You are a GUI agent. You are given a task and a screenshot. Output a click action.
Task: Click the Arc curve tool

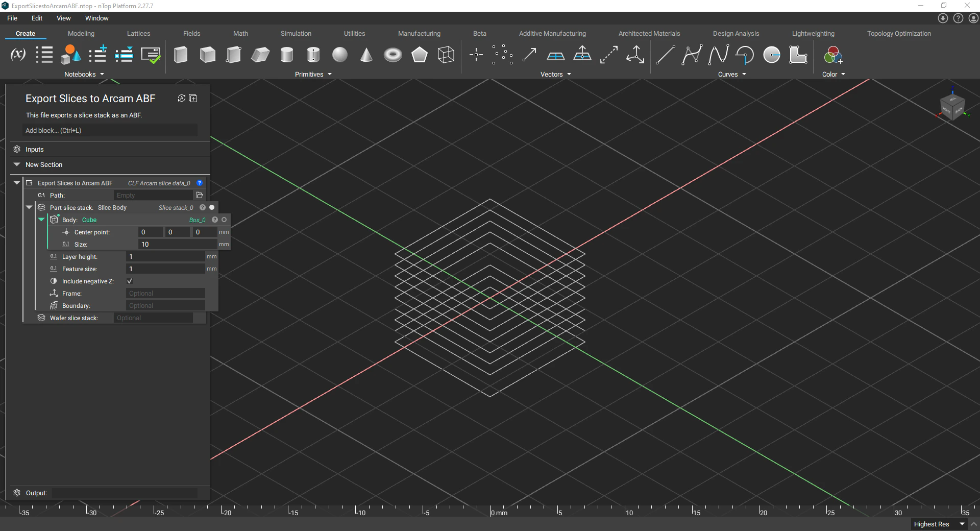point(745,55)
